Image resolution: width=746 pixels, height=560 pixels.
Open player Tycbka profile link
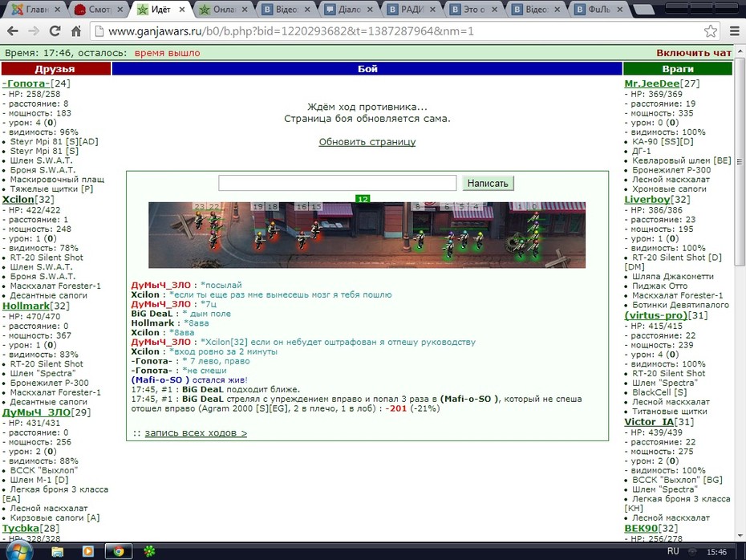21,529
